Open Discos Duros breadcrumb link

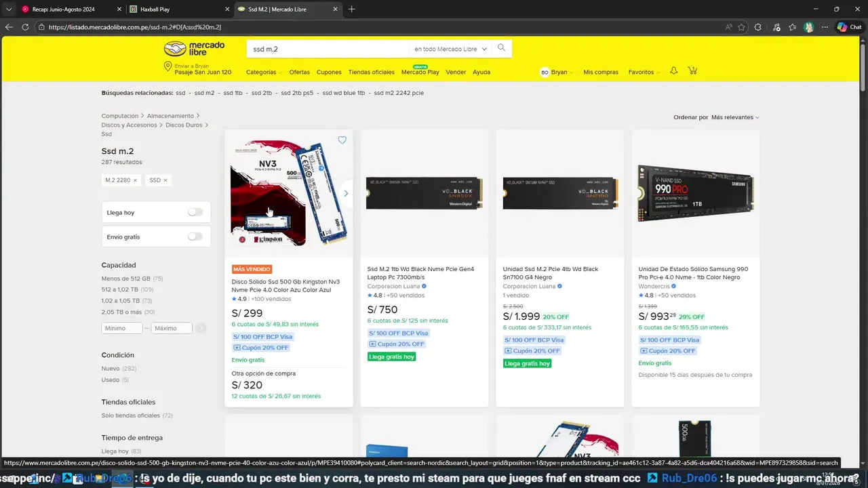point(184,125)
